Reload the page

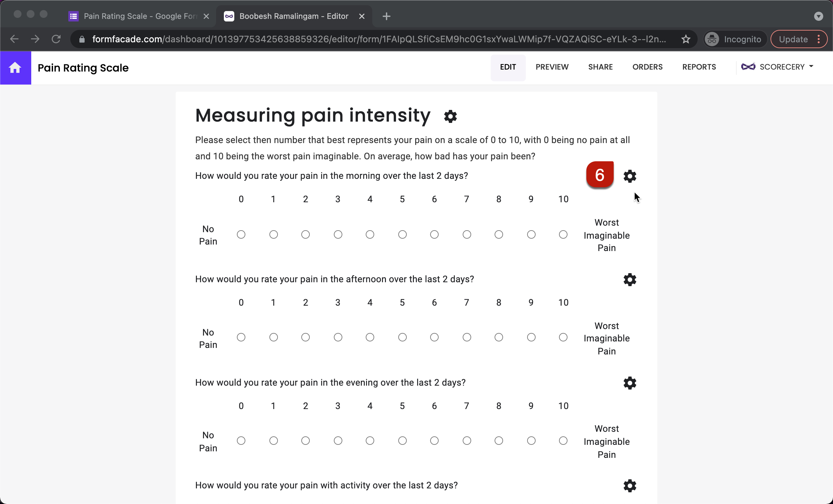[x=56, y=39]
